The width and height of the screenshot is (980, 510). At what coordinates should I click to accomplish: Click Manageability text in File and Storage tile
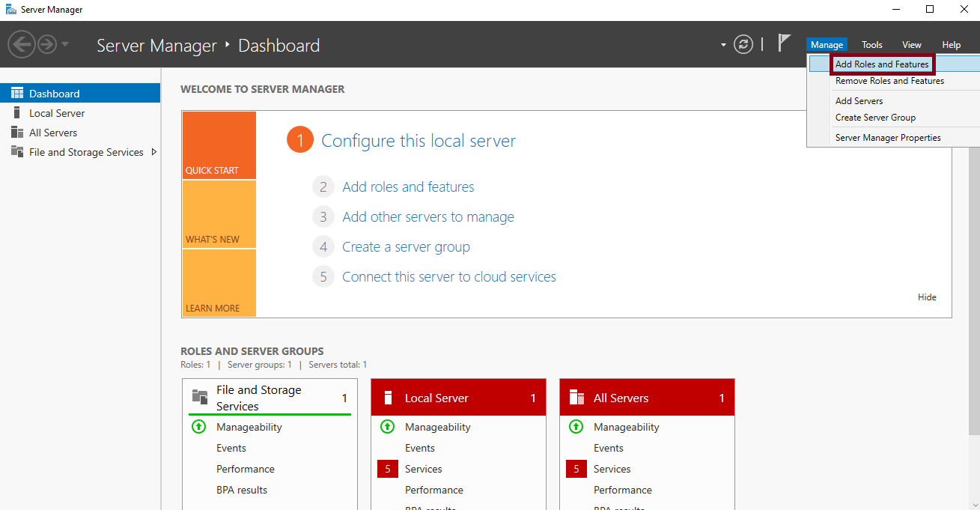249,427
